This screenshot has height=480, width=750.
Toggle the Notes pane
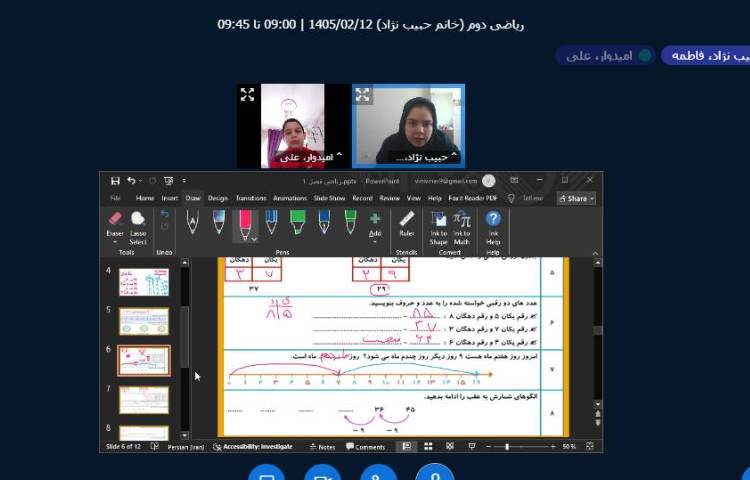[322, 447]
